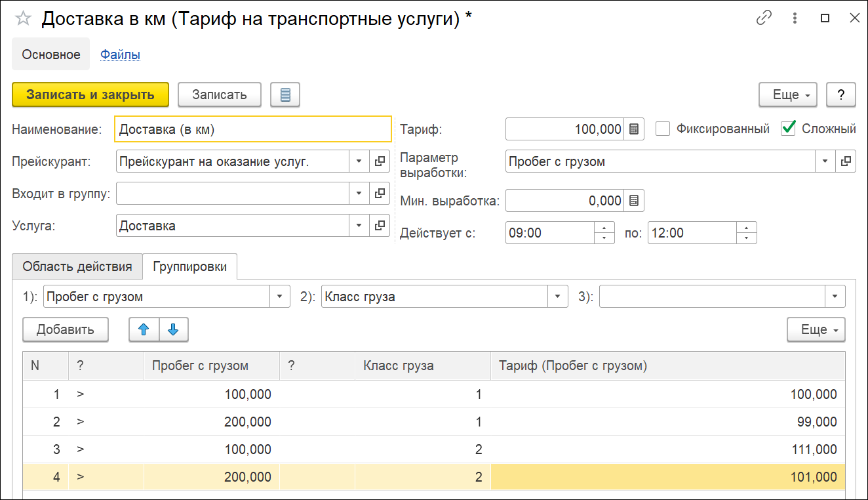Click into the Наименование text field
The height and width of the screenshot is (500, 868).
(252, 129)
